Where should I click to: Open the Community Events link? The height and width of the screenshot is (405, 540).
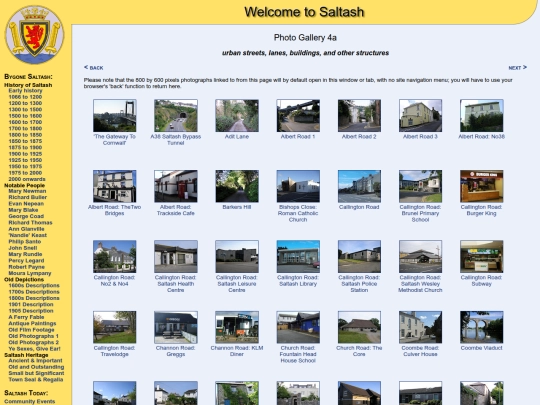pos(30,402)
